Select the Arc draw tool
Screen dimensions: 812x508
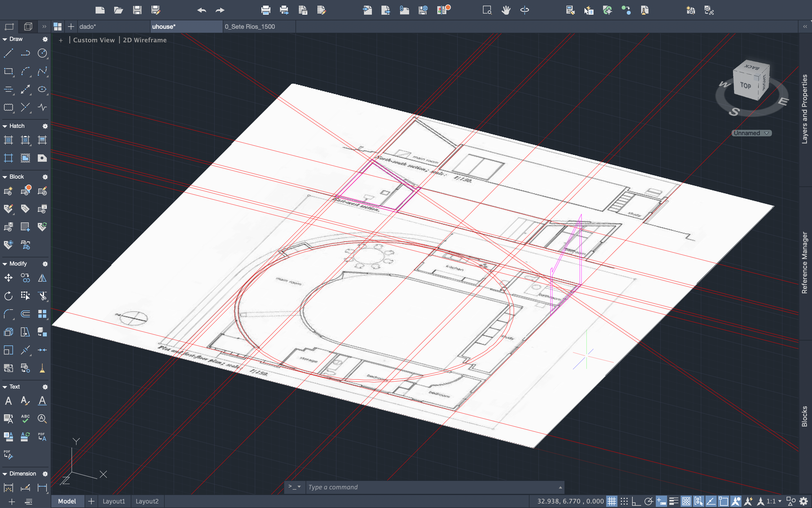point(25,71)
